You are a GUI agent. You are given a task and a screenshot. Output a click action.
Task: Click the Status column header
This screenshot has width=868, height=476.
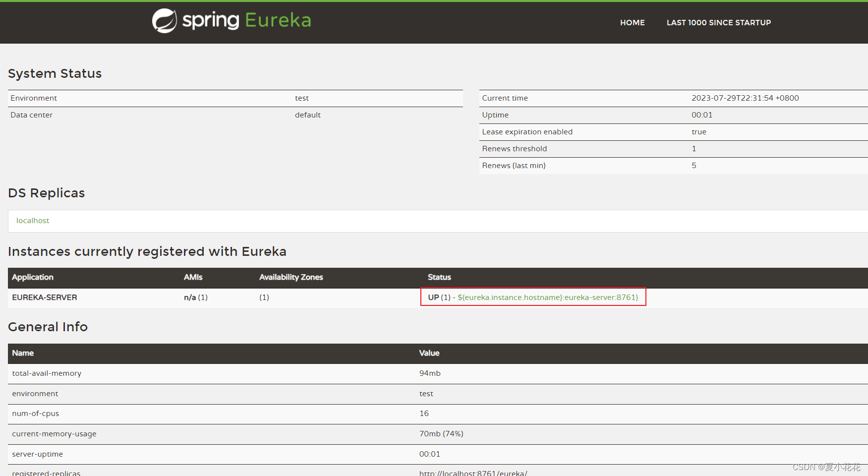tap(439, 277)
